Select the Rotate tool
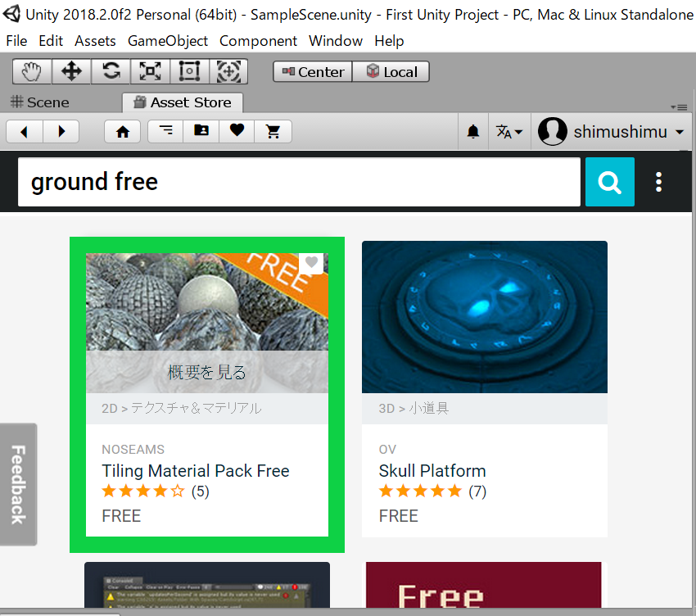696x616 pixels. coord(111,72)
